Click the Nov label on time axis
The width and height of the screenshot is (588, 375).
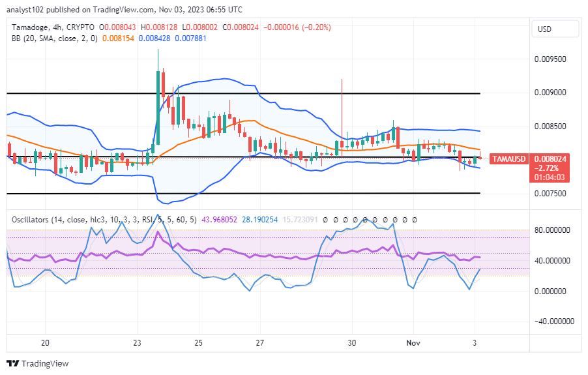tap(413, 343)
